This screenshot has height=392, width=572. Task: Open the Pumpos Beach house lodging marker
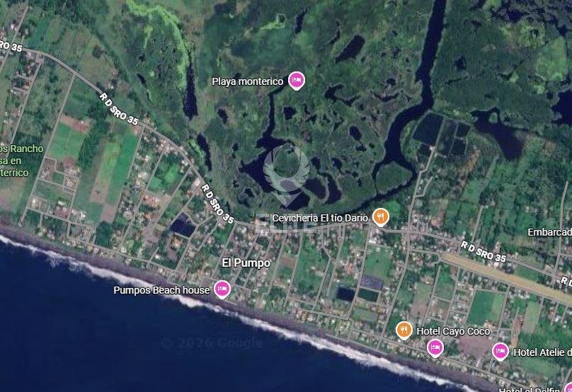click(x=222, y=289)
